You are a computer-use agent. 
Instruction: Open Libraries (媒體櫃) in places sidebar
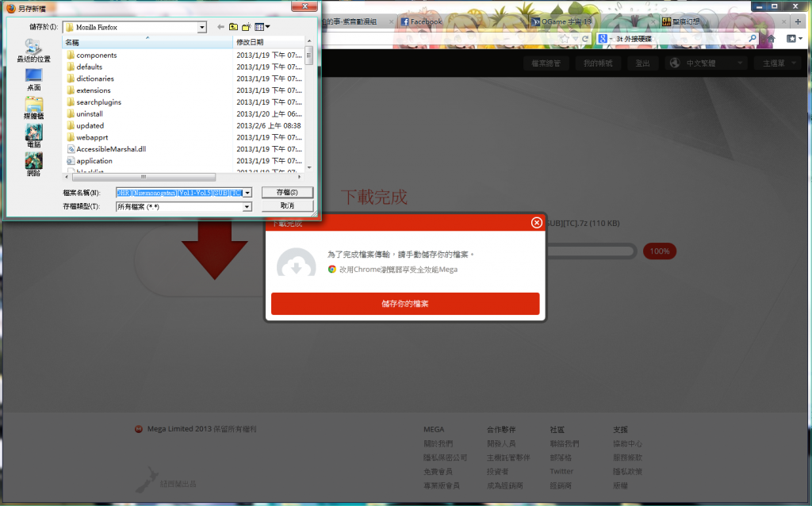tap(33, 109)
